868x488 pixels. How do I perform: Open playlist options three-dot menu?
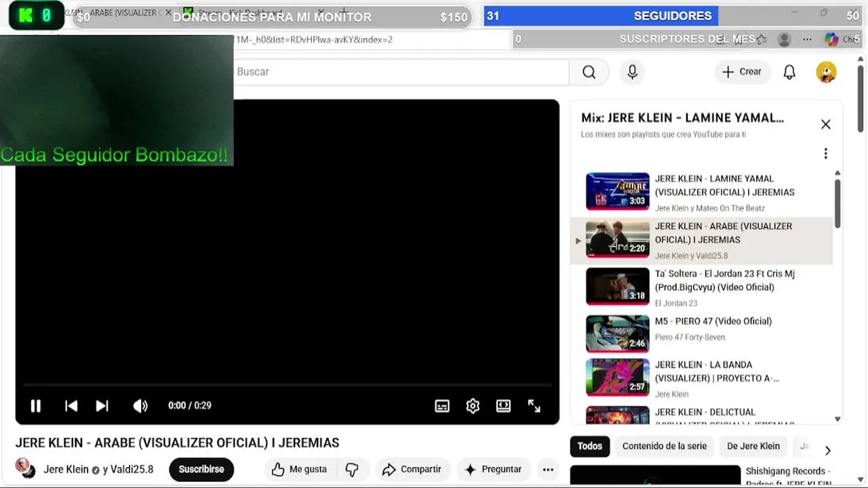825,154
